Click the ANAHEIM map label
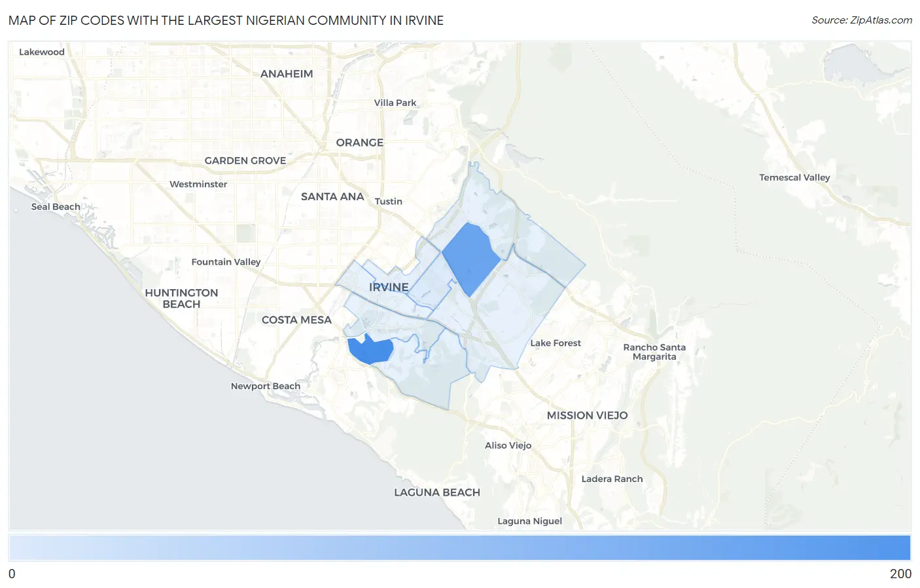Viewport: 920px width, 588px height. pos(287,74)
